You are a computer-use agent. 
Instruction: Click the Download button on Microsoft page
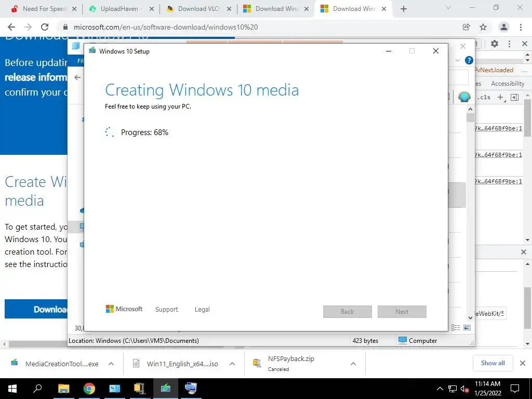click(36, 309)
